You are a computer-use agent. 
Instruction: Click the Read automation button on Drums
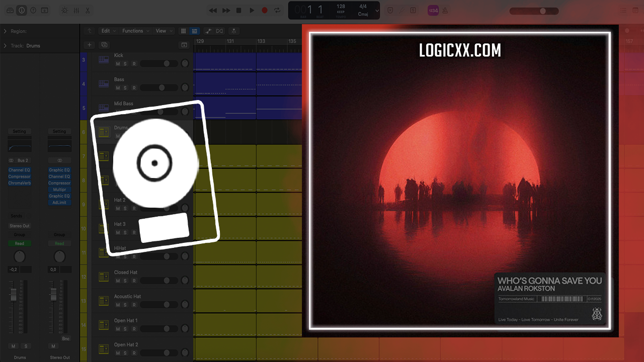point(19,243)
